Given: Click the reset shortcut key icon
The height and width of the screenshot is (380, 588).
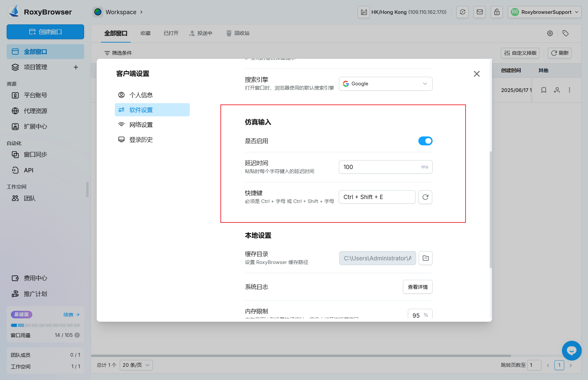Looking at the screenshot, I should coord(425,197).
